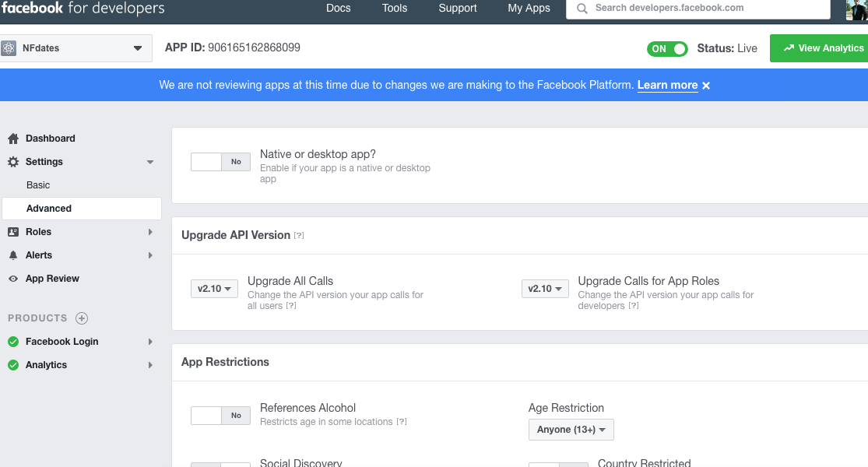The width and height of the screenshot is (868, 467).
Task: Follow the Learn more link
Action: coord(667,85)
